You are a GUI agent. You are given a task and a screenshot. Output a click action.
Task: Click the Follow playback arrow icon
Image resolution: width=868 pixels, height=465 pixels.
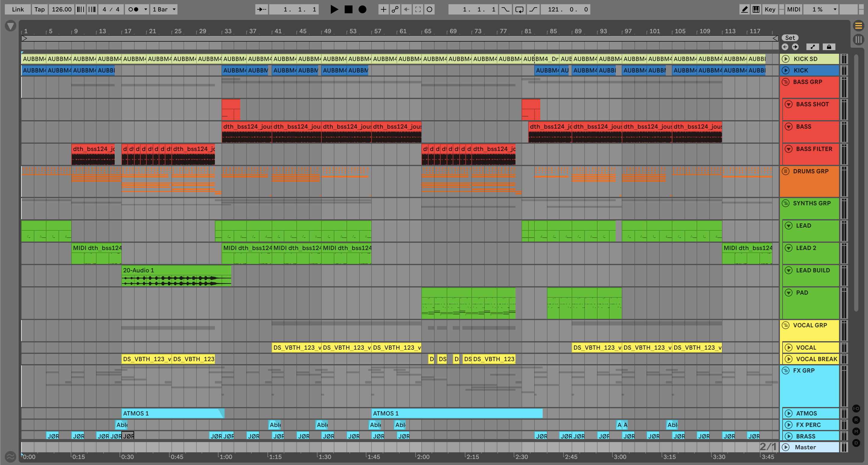point(261,9)
